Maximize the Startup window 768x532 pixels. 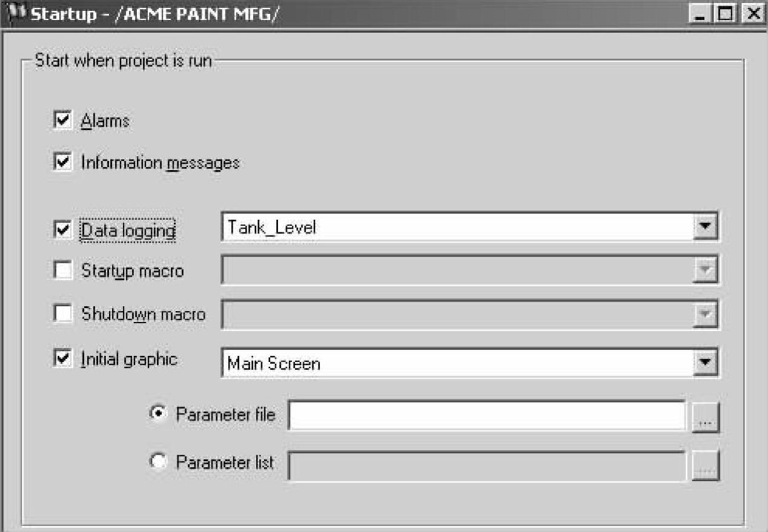[725, 13]
